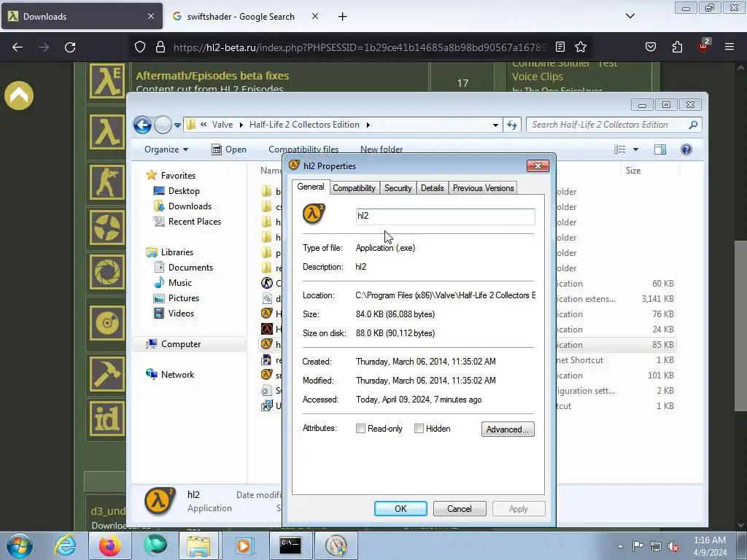Open uBlock Origin extension icon

click(703, 46)
